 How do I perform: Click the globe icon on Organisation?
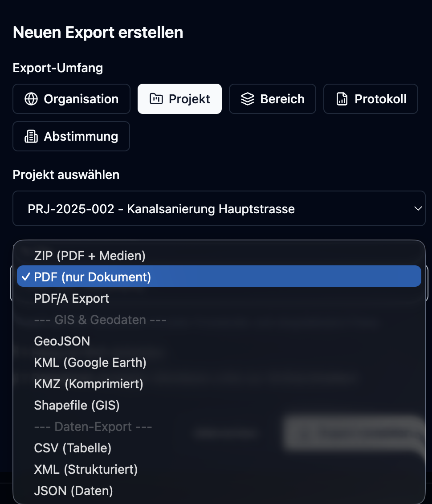(x=31, y=99)
